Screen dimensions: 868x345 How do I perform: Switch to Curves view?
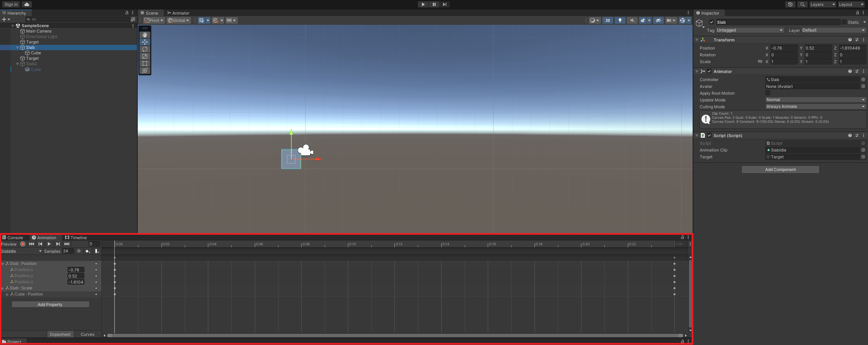pyautogui.click(x=88, y=334)
